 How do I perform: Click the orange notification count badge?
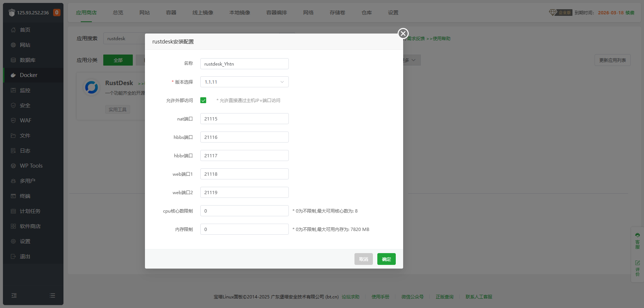57,13
